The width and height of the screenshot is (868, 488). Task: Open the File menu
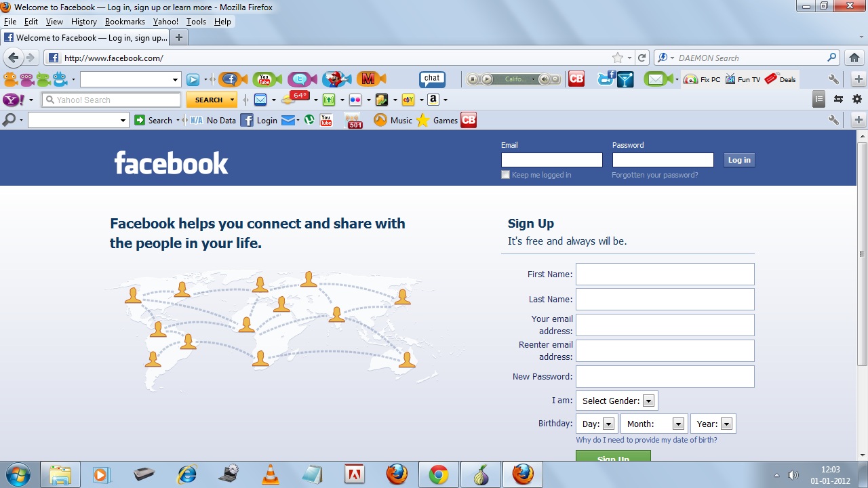(x=10, y=22)
